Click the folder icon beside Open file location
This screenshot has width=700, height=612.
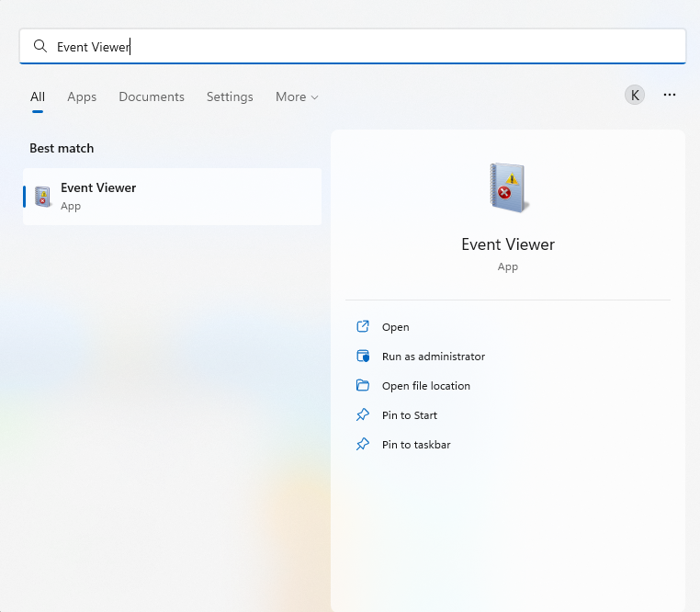[x=363, y=386]
